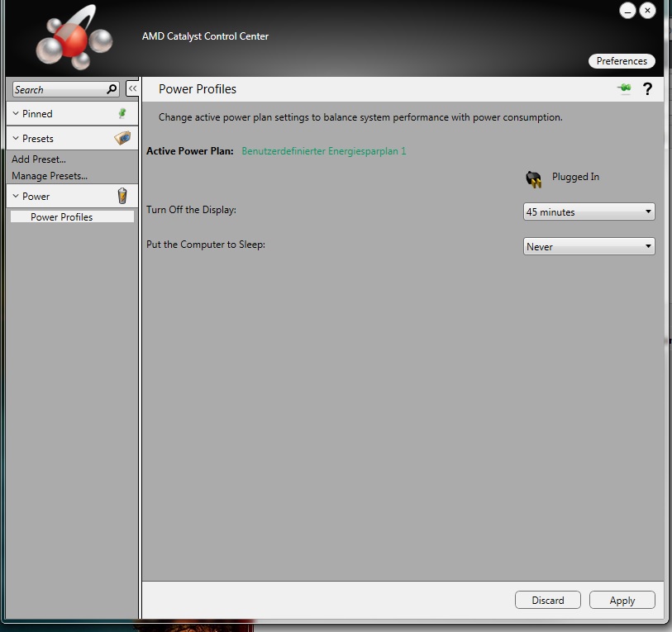
Task: Open the Put the Computer to Sleep dropdown
Action: (589, 246)
